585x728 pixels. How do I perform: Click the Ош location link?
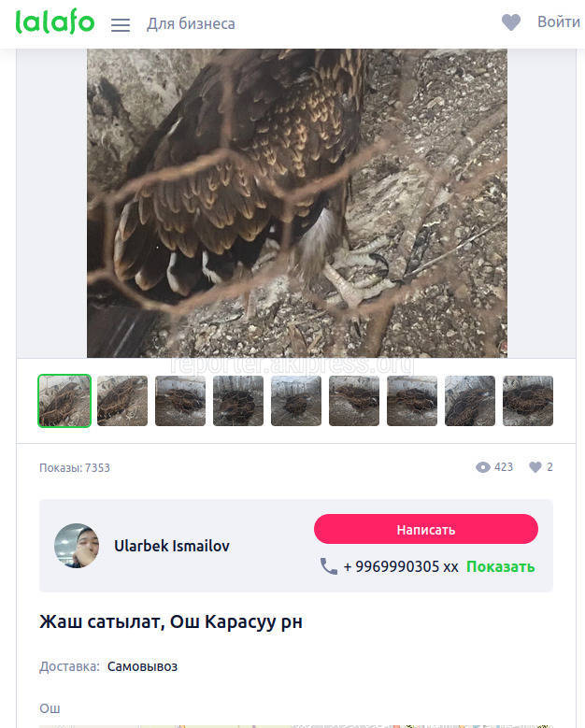tap(50, 708)
